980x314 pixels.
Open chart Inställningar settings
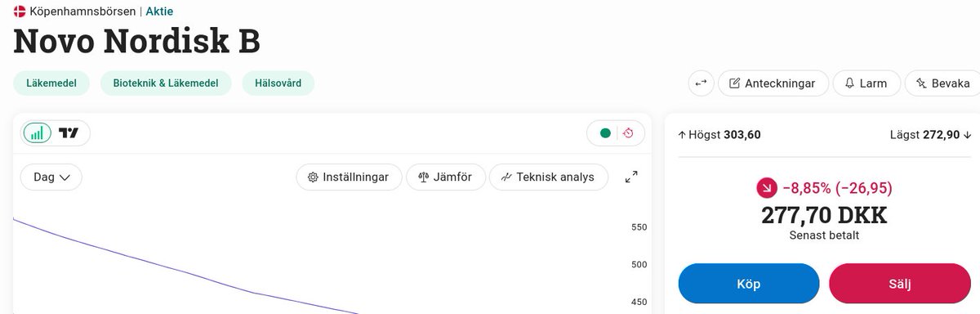click(349, 177)
